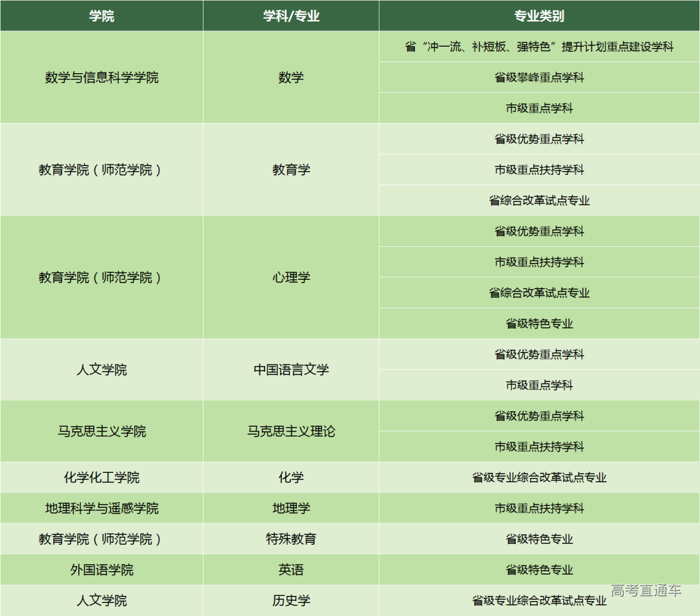Select the 历史学 subject cell
Viewport: 700px width, 616px height.
(291, 600)
